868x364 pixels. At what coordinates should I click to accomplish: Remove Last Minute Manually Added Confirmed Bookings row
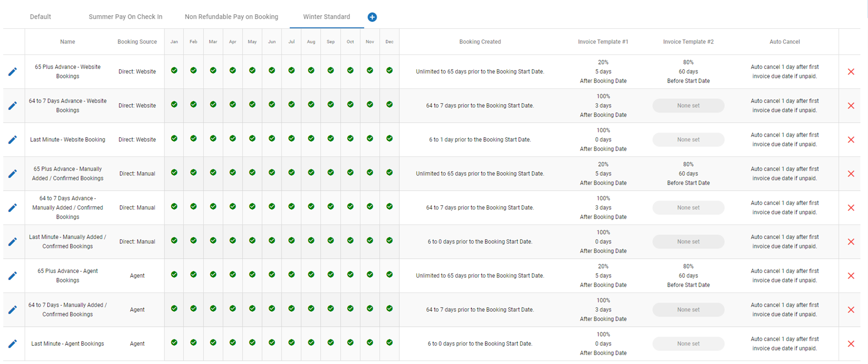tap(851, 242)
